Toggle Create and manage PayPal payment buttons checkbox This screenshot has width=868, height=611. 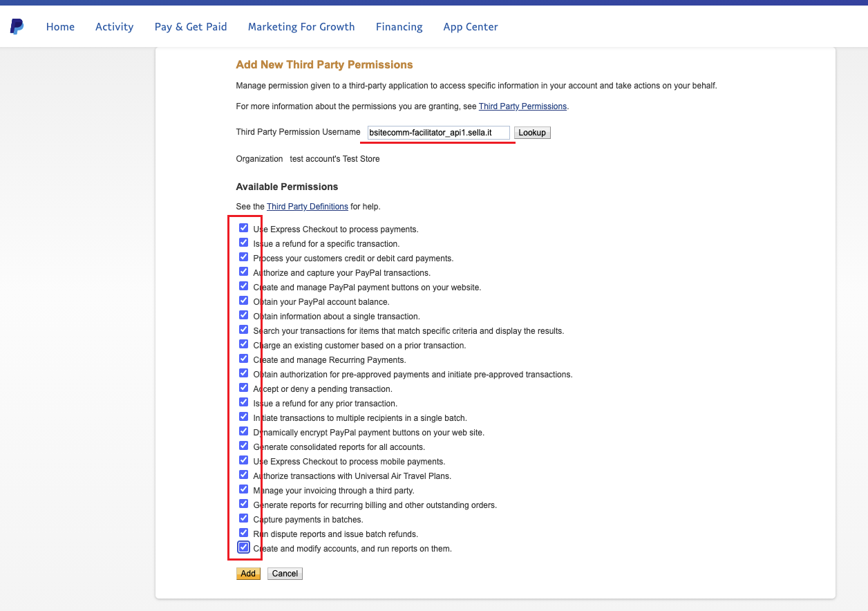tap(243, 286)
